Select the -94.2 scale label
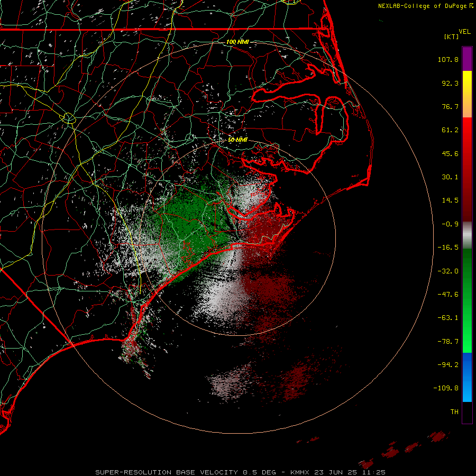This screenshot has width=476, height=476. pyautogui.click(x=448, y=365)
